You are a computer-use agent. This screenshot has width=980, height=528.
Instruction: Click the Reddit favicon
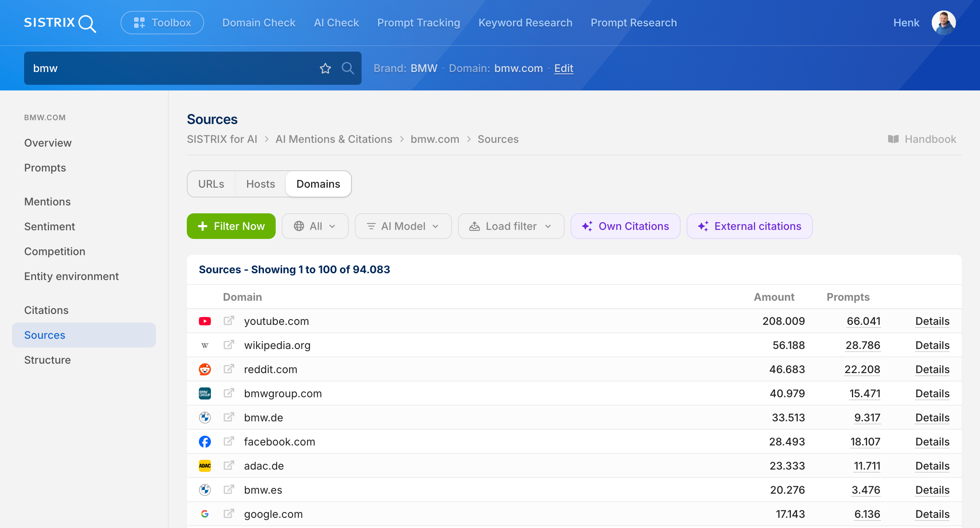(205, 369)
